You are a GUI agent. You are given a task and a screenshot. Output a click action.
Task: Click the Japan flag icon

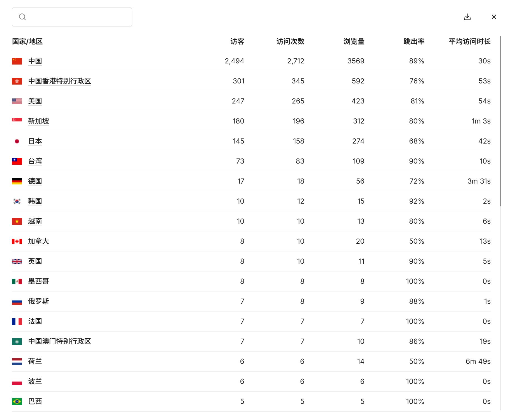(17, 141)
